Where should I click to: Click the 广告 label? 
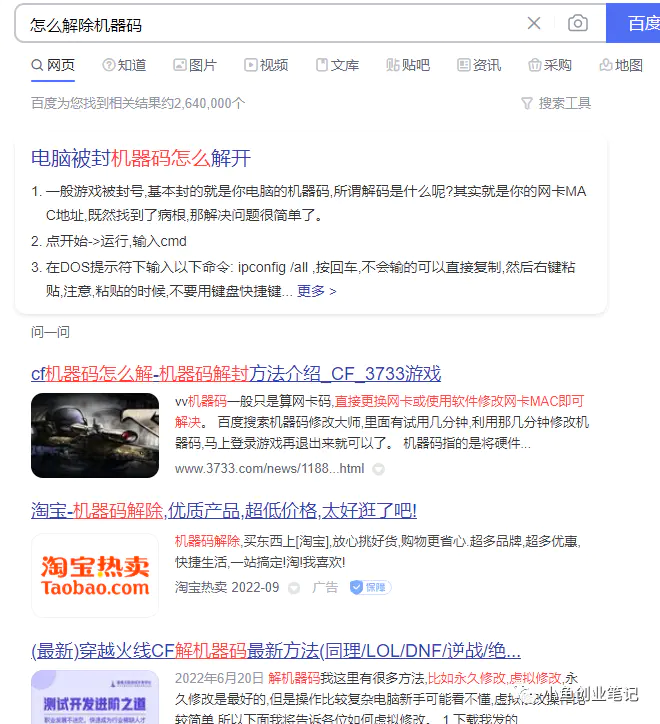[325, 587]
